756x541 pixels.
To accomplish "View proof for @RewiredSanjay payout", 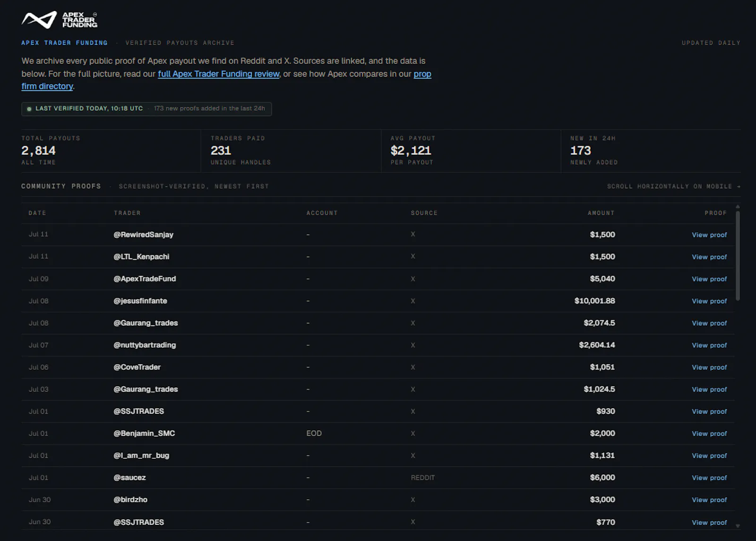I will tap(709, 235).
